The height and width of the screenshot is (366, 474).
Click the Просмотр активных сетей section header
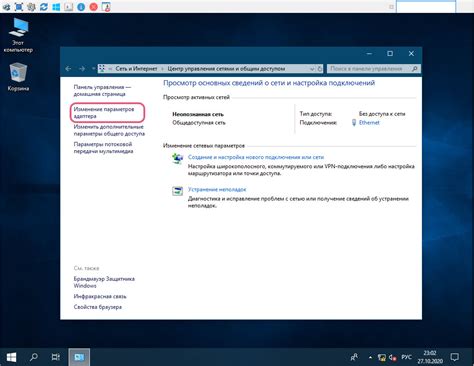tap(196, 97)
